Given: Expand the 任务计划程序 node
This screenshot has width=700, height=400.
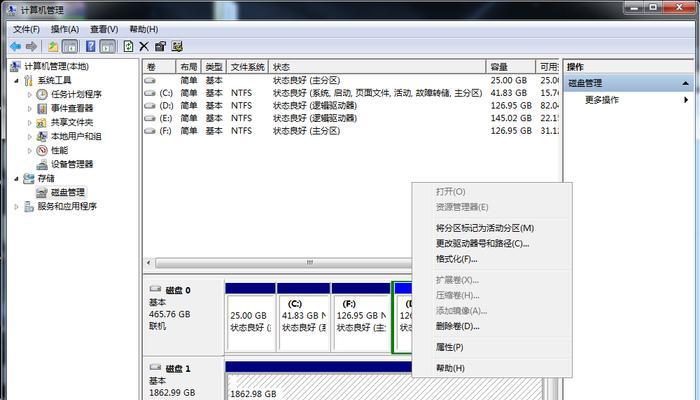Looking at the screenshot, I should pyautogui.click(x=30, y=95).
